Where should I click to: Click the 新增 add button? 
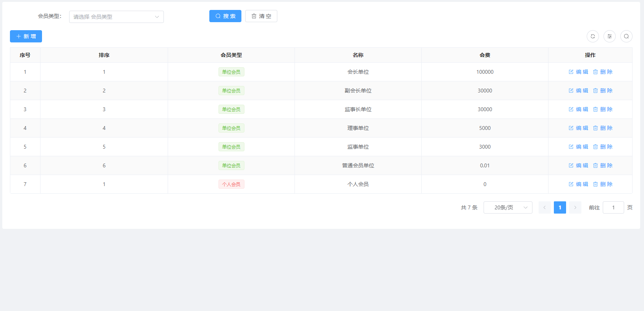coord(26,36)
